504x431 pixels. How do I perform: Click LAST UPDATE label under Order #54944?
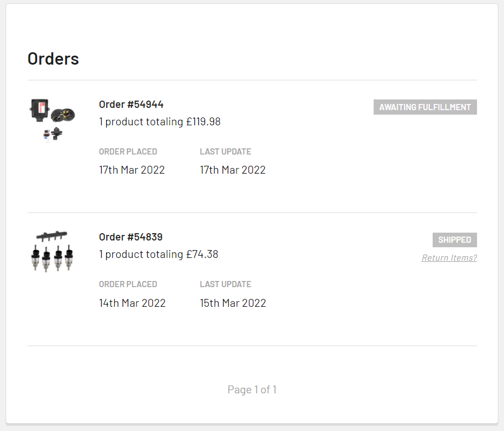coord(225,151)
